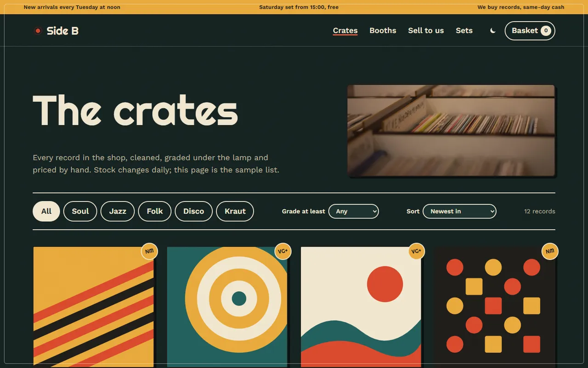The width and height of the screenshot is (588, 368).
Task: Filter records by Soul
Action: coord(80,211)
